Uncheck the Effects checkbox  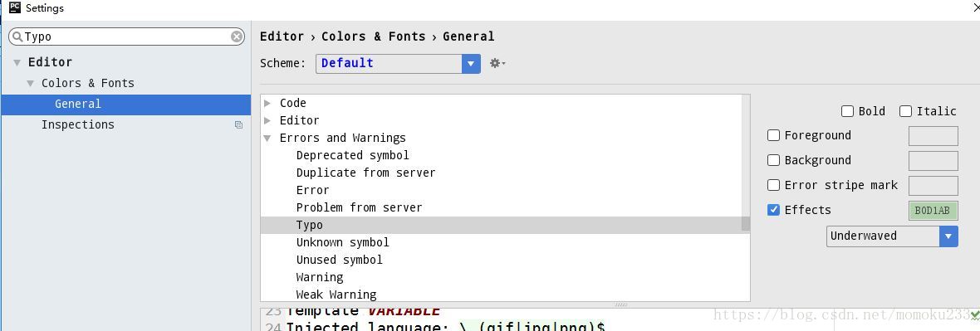pyautogui.click(x=774, y=211)
